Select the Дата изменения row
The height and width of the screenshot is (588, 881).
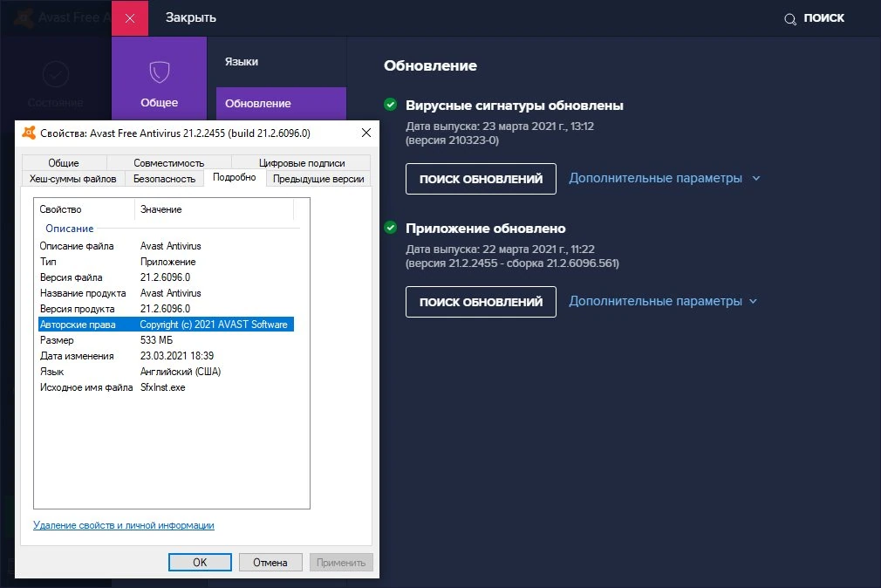pos(166,356)
